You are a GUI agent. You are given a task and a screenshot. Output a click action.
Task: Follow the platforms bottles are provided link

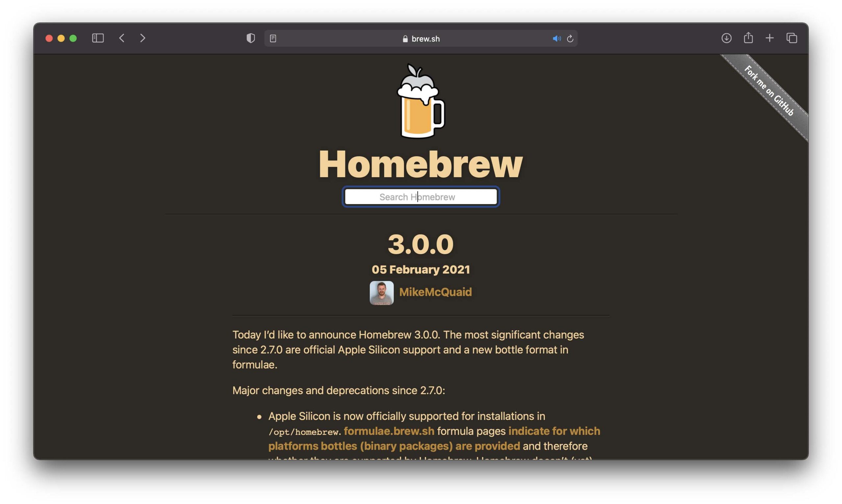394,446
